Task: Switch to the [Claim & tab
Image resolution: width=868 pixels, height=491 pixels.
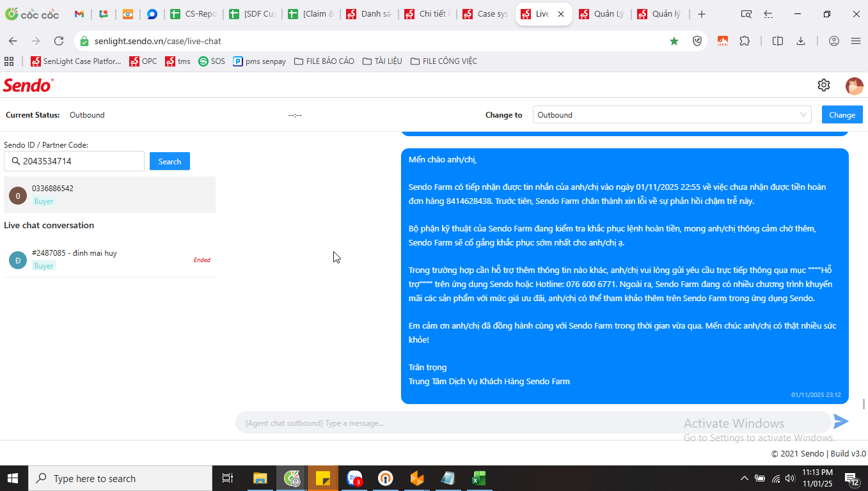Action: (x=311, y=14)
